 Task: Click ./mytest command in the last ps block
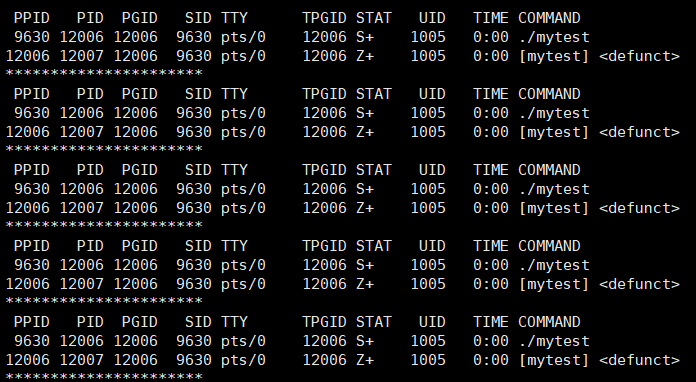[554, 341]
